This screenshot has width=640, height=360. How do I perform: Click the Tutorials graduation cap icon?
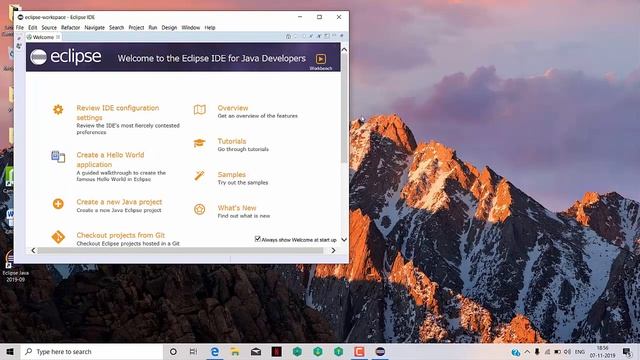coord(200,143)
